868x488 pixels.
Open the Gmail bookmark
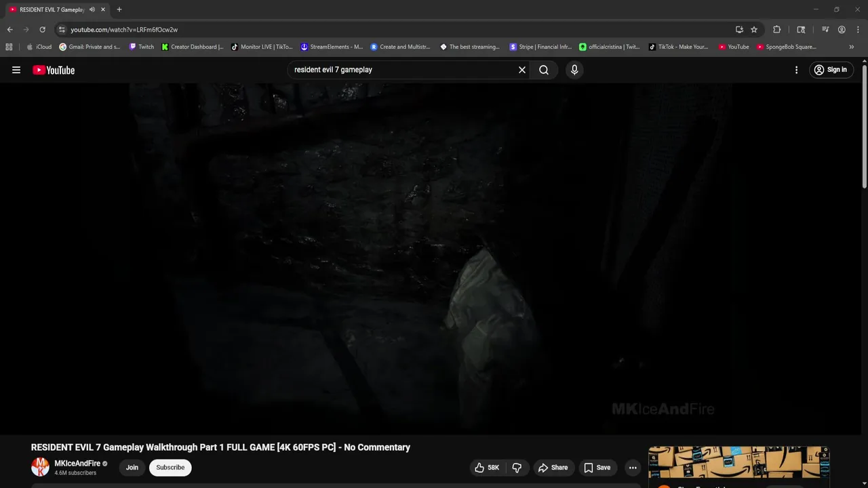90,47
